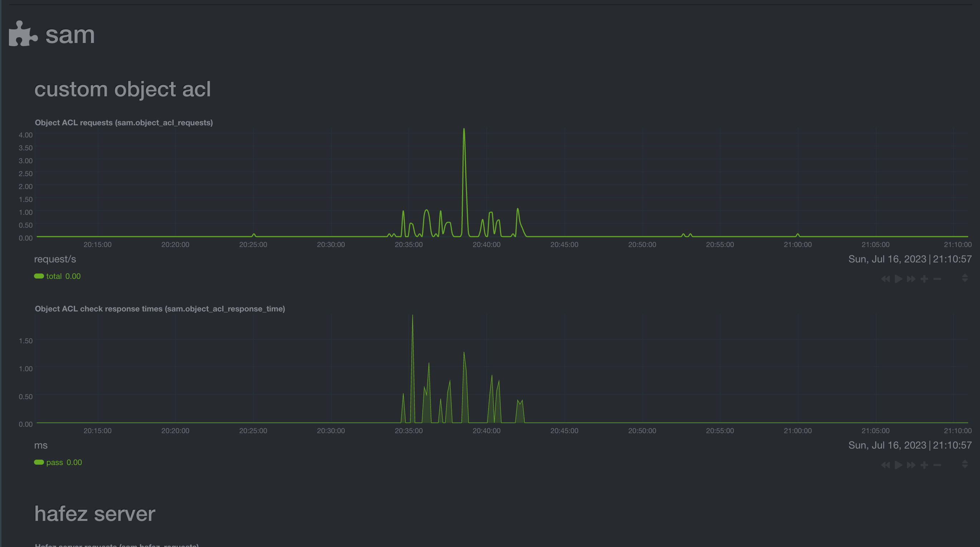Click the green swatch next to 'total'
The height and width of the screenshot is (547, 980).
39,276
